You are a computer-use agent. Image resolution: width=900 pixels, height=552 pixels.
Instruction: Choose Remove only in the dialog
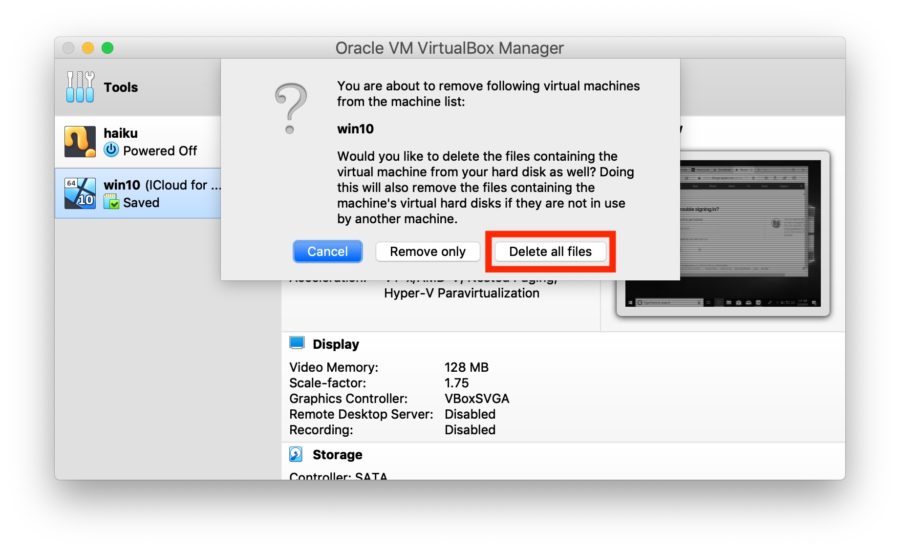pos(428,251)
